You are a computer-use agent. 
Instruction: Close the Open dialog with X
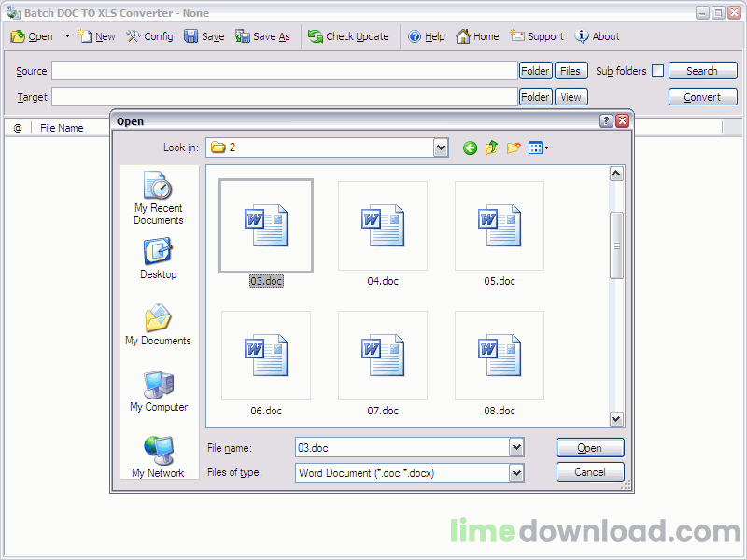622,121
